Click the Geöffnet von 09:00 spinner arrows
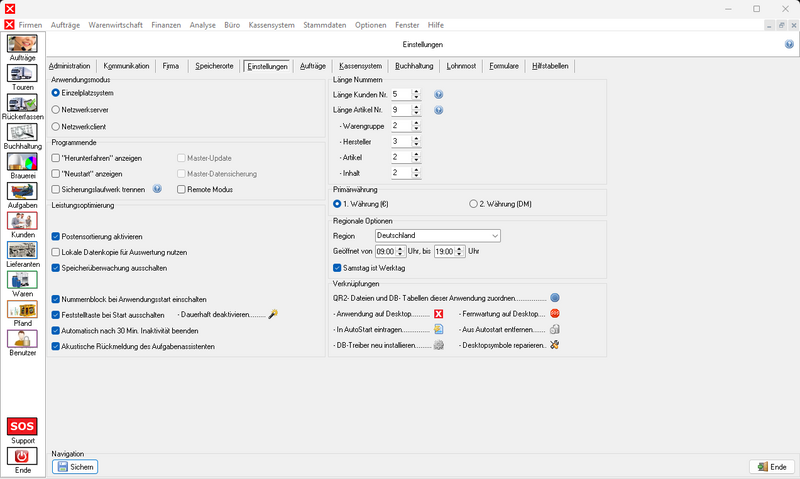 point(400,251)
